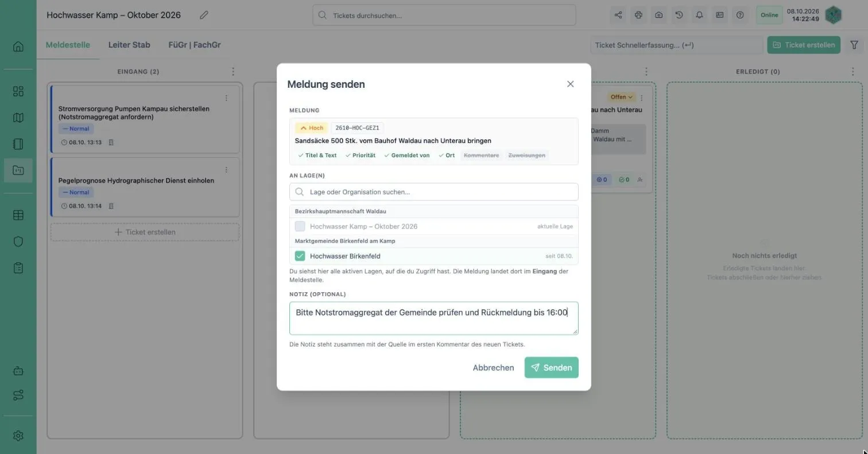The image size is (868, 454).
Task: Open the robot assistant icon in sidebar
Action: [18, 371]
